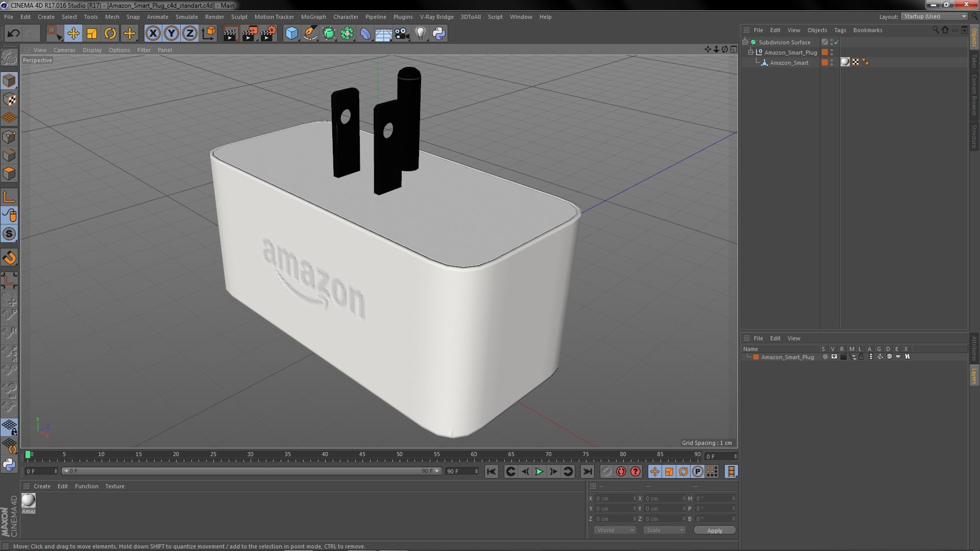980x551 pixels.
Task: Enable Points mode in left palette
Action: (9, 137)
